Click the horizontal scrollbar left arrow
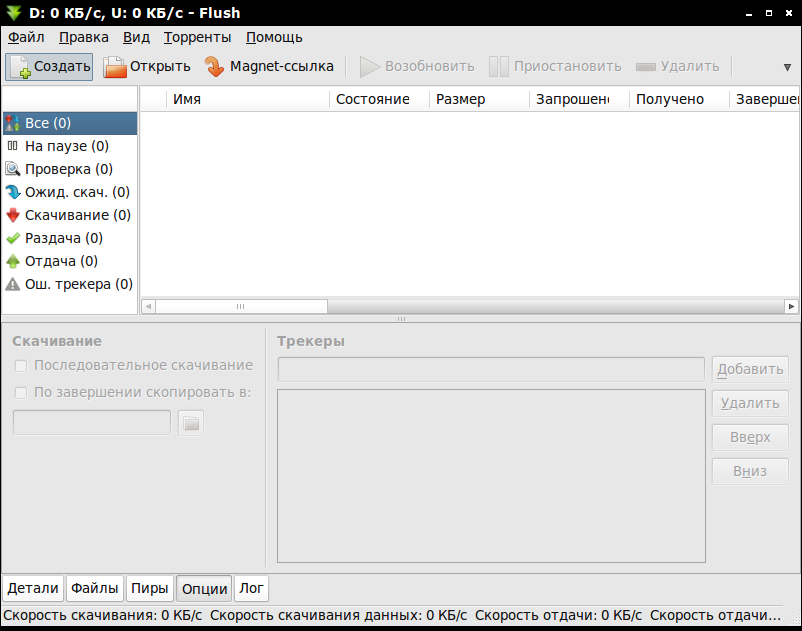Viewport: 802px width, 631px height. coord(148,306)
